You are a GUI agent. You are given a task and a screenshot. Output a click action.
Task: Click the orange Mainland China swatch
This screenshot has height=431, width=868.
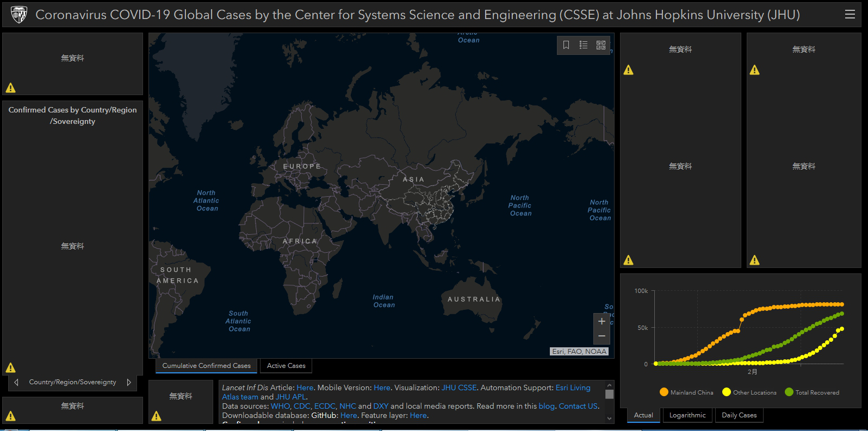tap(664, 392)
